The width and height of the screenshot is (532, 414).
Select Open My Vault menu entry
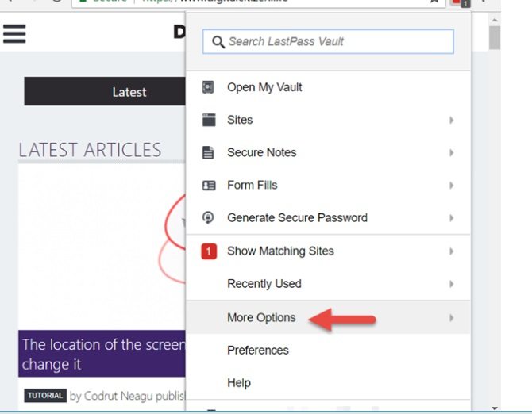328,87
